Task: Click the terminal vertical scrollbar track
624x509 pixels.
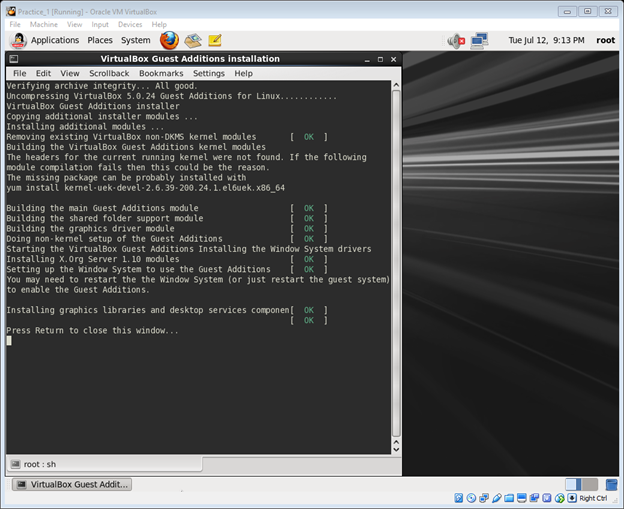Action: tap(396, 263)
